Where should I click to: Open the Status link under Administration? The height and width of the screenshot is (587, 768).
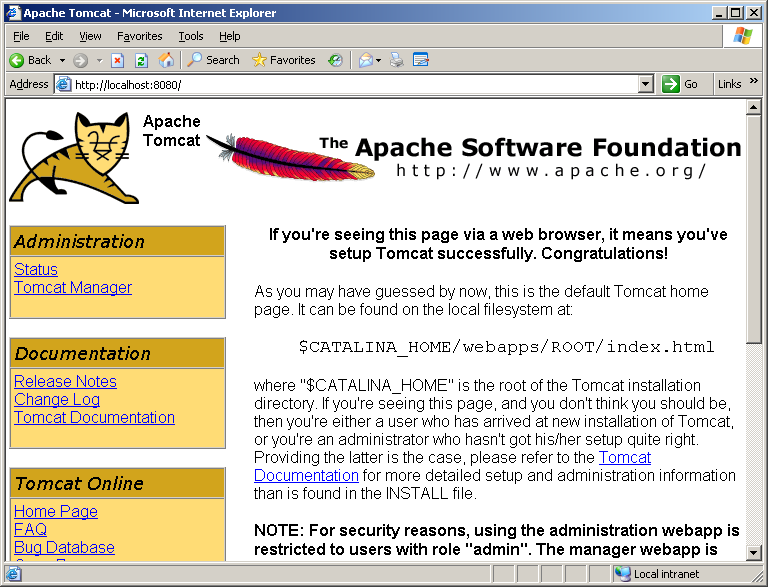(x=36, y=269)
